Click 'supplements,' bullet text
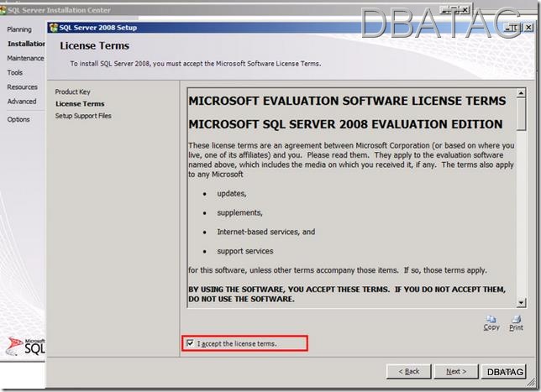Screen dimensions: 541x392 pos(239,212)
